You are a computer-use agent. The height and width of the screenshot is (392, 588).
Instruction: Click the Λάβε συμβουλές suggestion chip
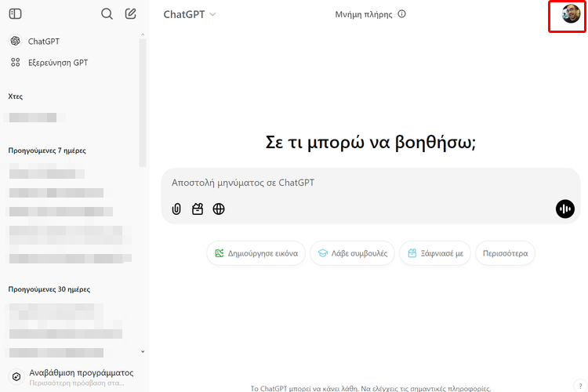[x=353, y=253]
